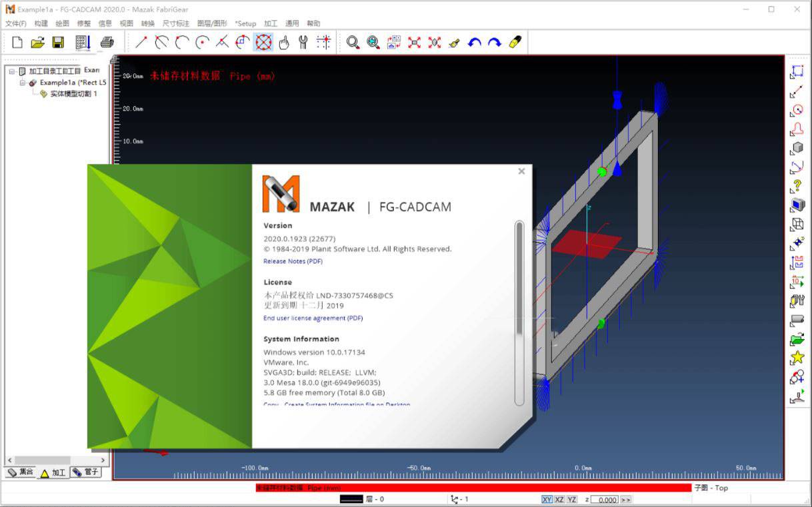Click the blue redo arrow
This screenshot has height=507, width=812.
pos(495,43)
